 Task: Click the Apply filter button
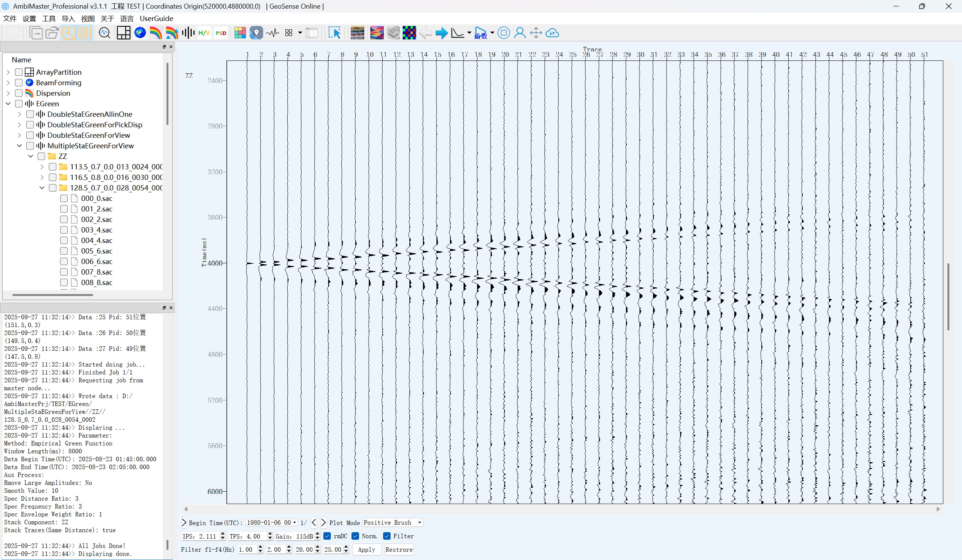click(x=367, y=549)
